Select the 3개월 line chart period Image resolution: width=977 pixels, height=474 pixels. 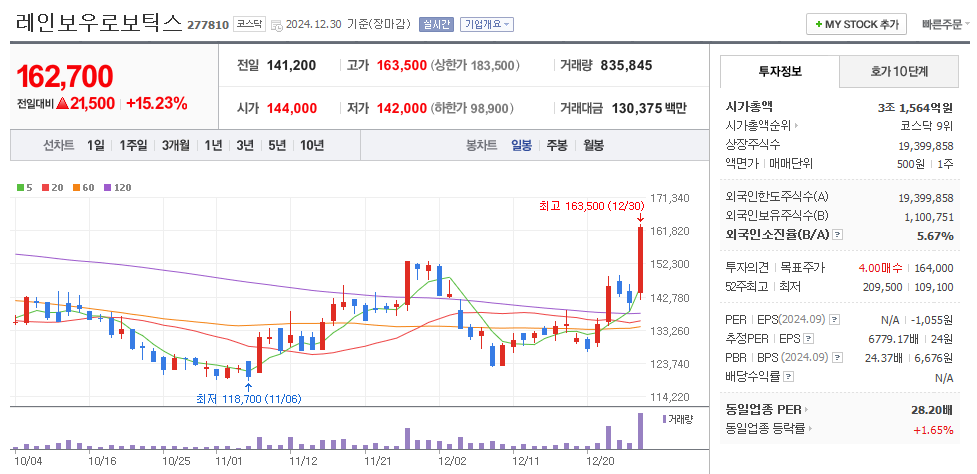175,146
